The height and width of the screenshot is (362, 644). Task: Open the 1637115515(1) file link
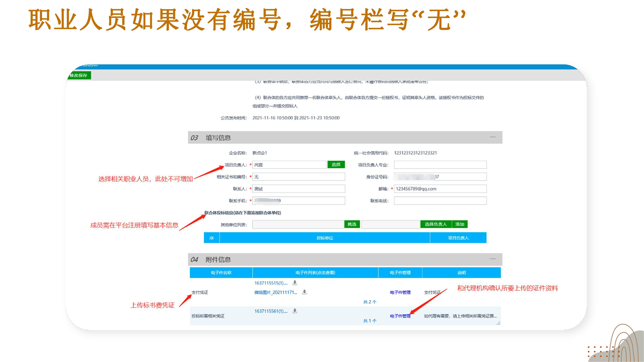(x=271, y=283)
